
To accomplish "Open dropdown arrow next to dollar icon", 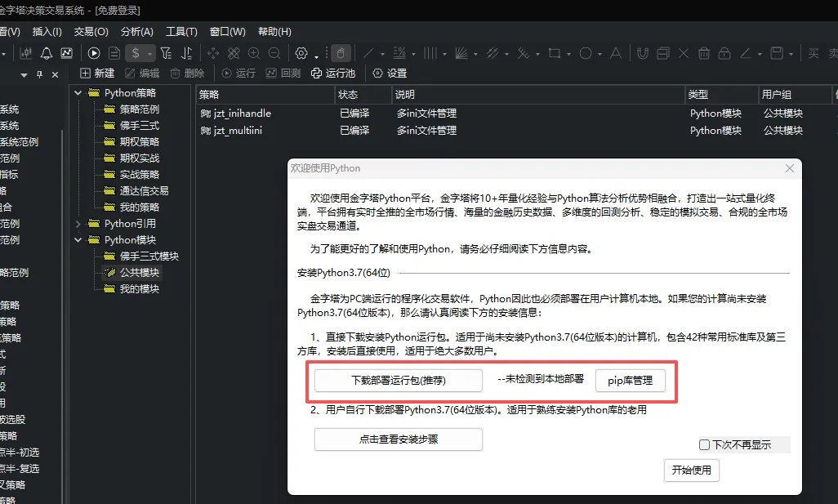I will [x=149, y=53].
